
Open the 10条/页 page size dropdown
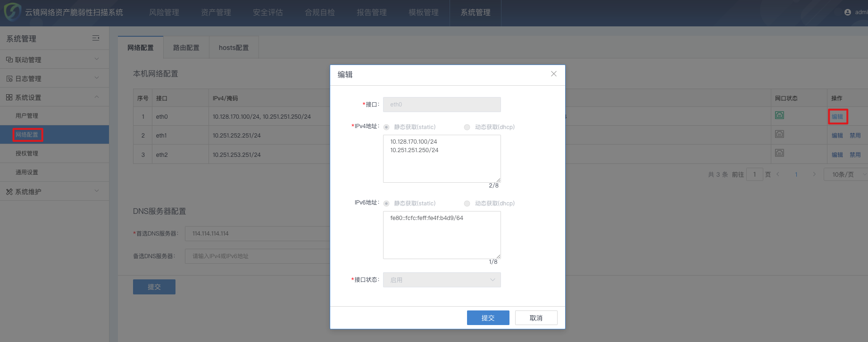coord(846,174)
